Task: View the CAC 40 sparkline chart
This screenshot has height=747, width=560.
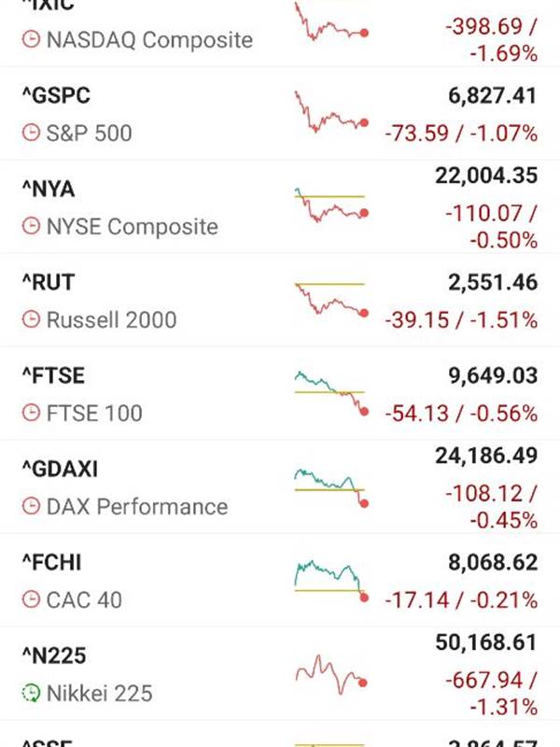Action: tap(330, 579)
